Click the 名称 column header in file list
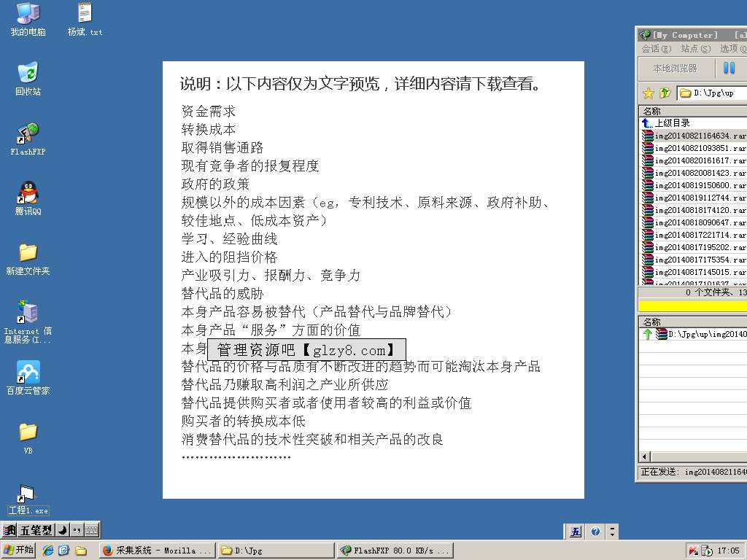 pos(693,111)
